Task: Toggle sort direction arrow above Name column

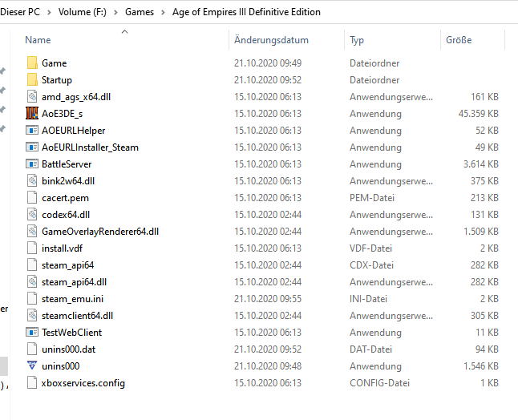Action: click(x=124, y=32)
